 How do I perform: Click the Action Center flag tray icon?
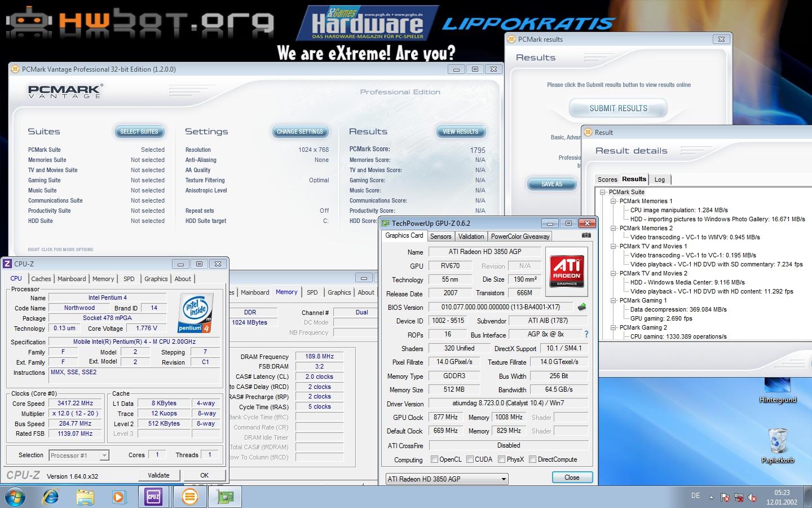[x=725, y=497]
